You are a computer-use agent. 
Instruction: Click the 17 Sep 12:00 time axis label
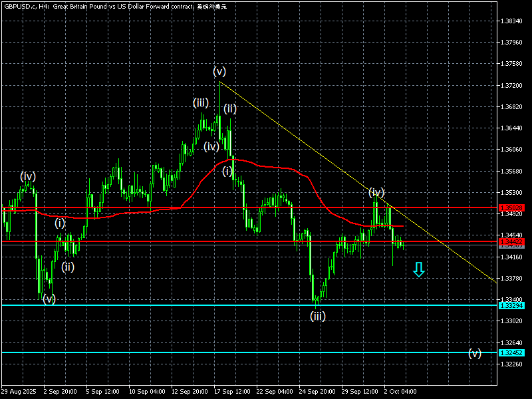coord(232,392)
